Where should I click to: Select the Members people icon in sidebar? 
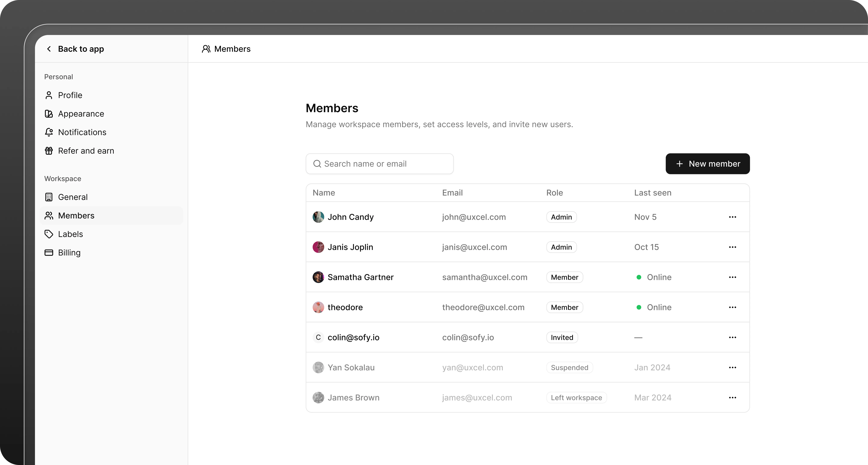click(49, 215)
